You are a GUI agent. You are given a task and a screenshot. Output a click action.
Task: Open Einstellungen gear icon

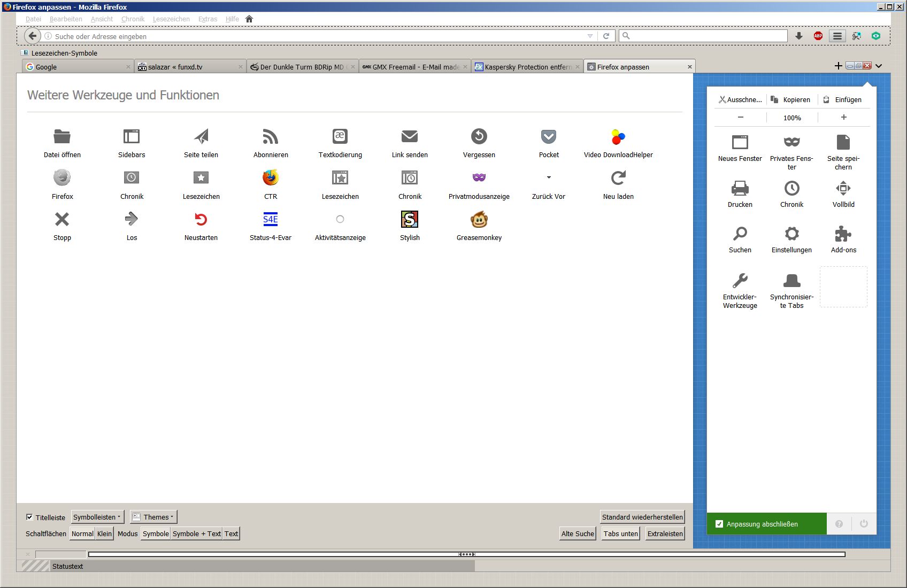click(792, 234)
